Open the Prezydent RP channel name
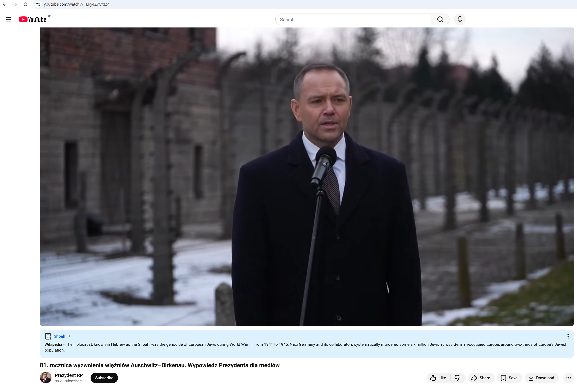This screenshot has width=577, height=392. (x=69, y=375)
